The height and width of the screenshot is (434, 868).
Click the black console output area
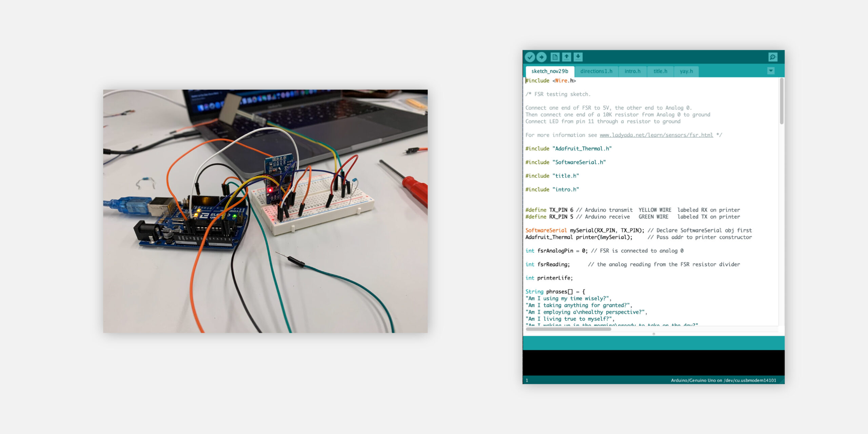point(653,362)
